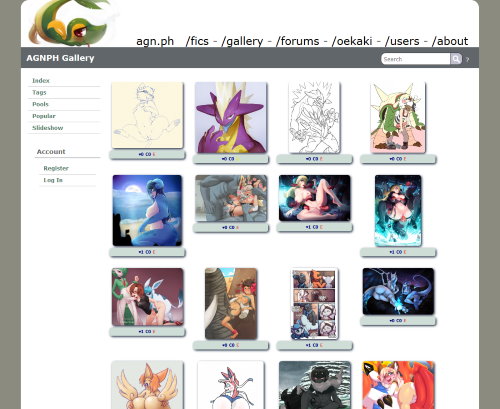Start the Slideshow view
The image size is (500, 409).
48,128
